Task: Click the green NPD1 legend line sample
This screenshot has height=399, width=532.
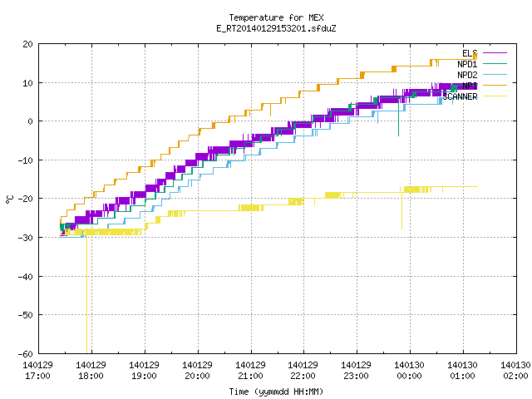Action: click(495, 64)
